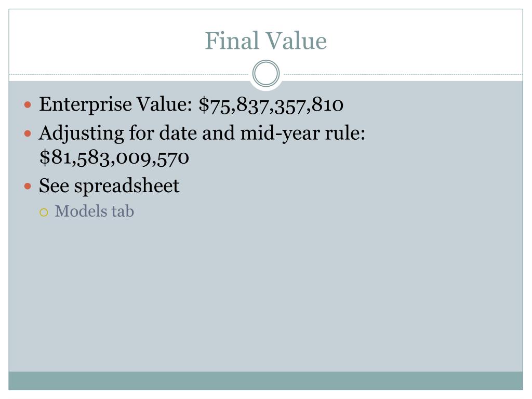Viewport: 532px width, 399px height.
Task: Click the "Models tab" sub-item
Action: (95, 211)
